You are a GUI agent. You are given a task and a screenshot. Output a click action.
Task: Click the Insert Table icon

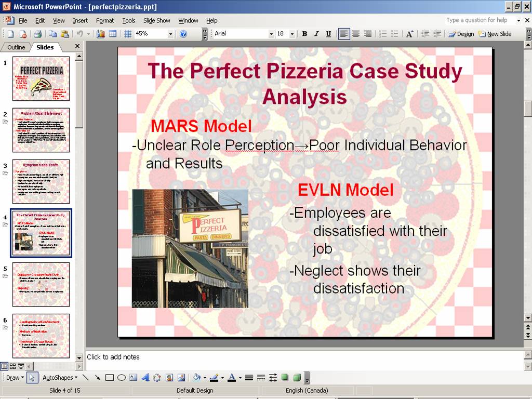(x=112, y=34)
